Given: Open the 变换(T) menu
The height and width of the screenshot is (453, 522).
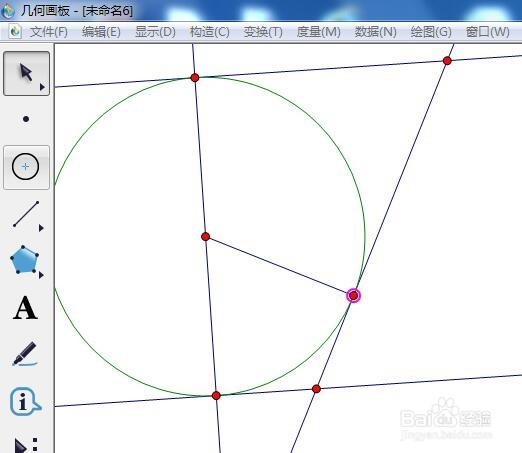Looking at the screenshot, I should [263, 32].
